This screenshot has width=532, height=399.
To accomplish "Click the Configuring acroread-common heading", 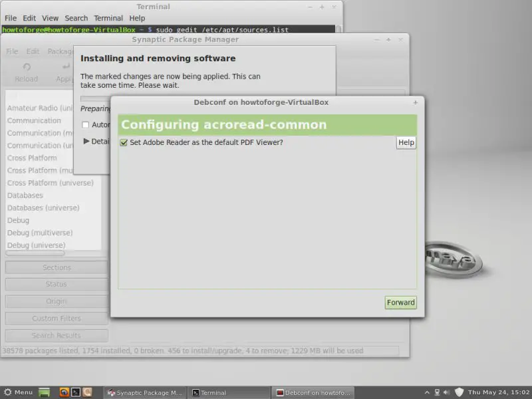I will [224, 124].
